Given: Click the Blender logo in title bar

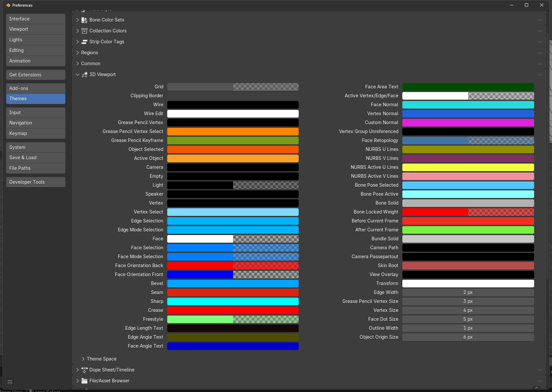Looking at the screenshot, I should (x=8, y=5).
